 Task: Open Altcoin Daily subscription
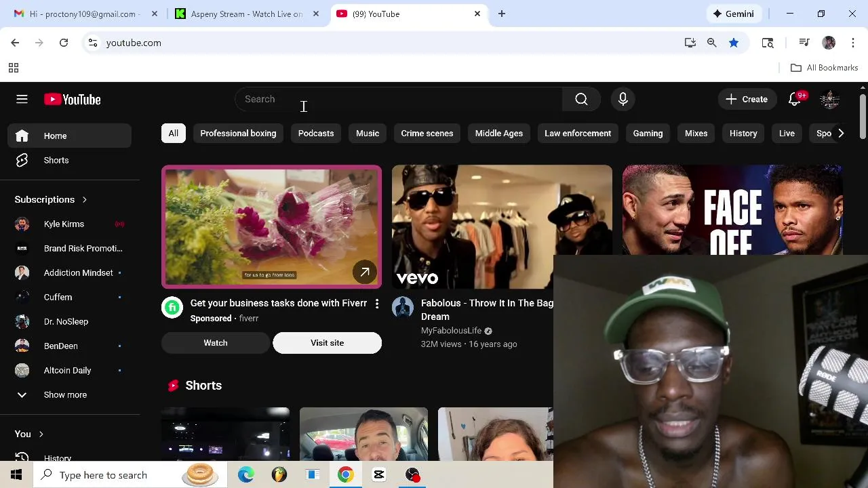point(70,370)
